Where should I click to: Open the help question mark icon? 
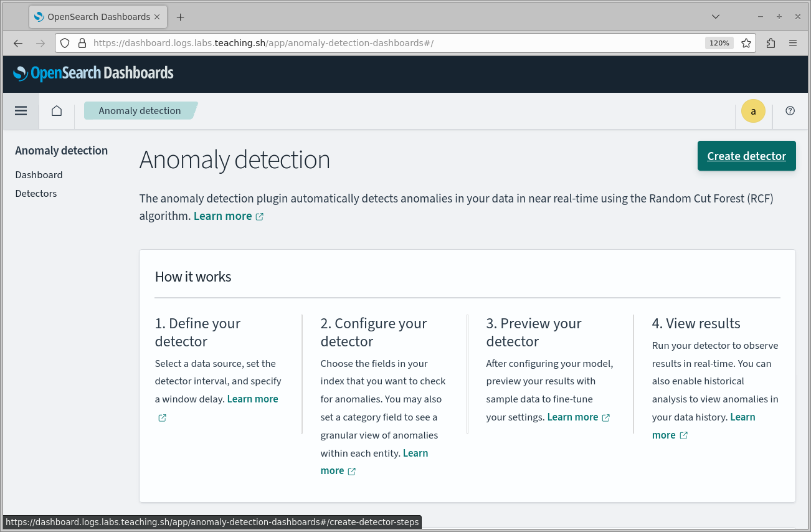[x=790, y=111]
